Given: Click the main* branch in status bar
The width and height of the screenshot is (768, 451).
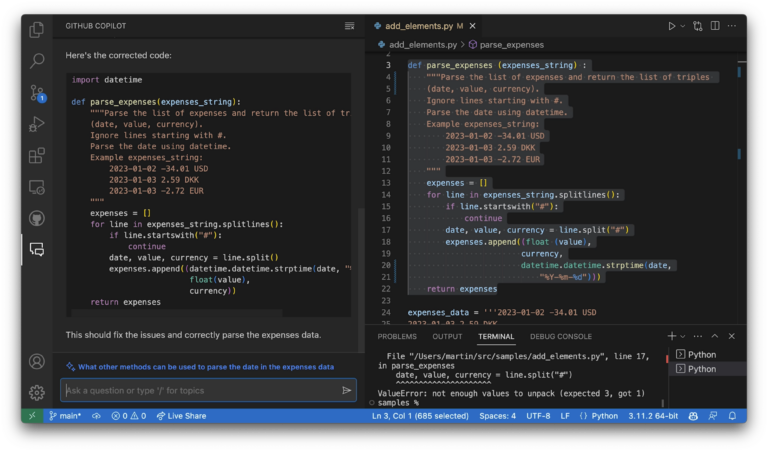Looking at the screenshot, I should 65,416.
